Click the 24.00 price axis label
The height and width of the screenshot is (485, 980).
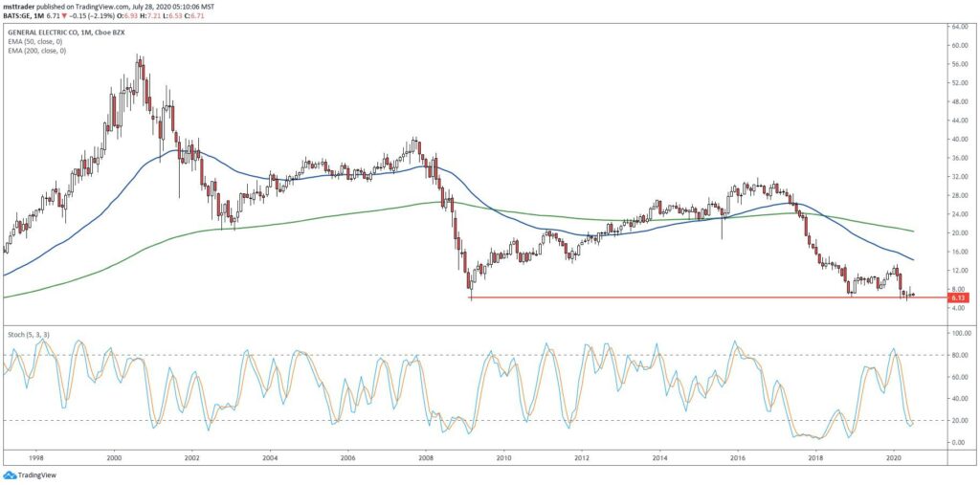(x=960, y=214)
